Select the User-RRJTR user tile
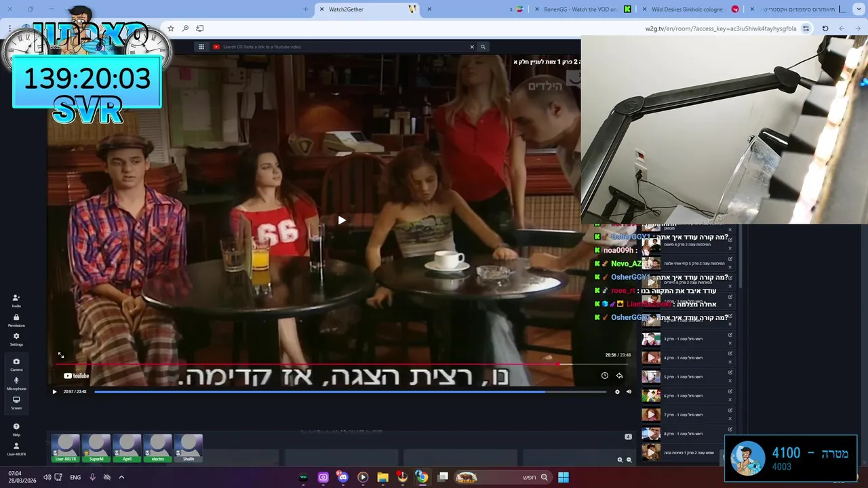 (x=66, y=449)
